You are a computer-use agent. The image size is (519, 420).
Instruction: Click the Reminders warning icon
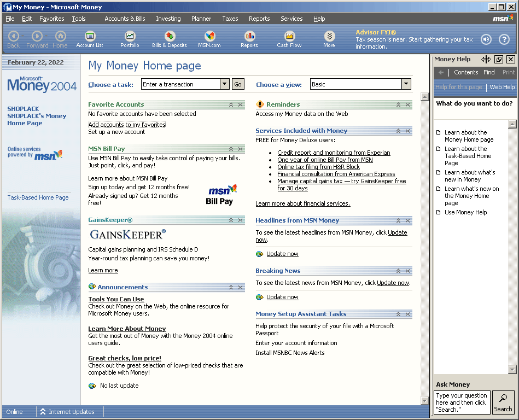click(260, 104)
